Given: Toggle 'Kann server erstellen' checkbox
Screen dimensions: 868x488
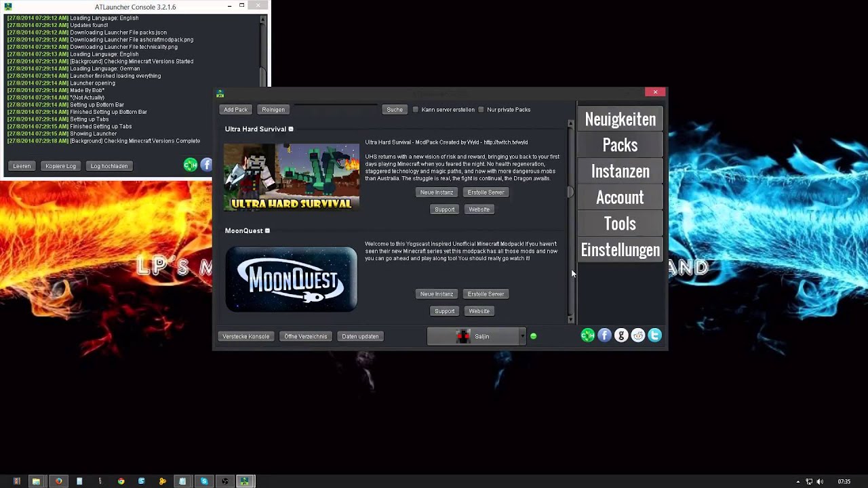Looking at the screenshot, I should pyautogui.click(x=416, y=110).
